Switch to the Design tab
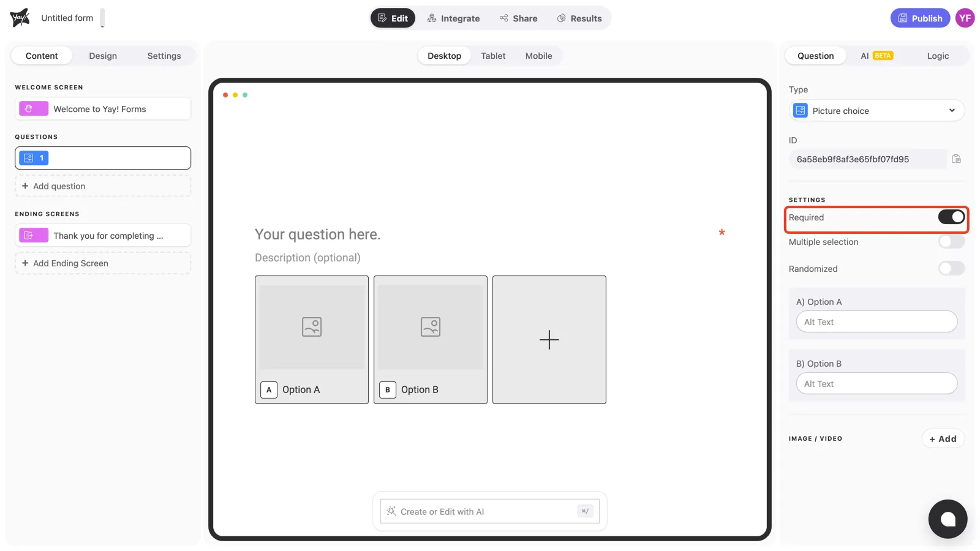 [103, 56]
